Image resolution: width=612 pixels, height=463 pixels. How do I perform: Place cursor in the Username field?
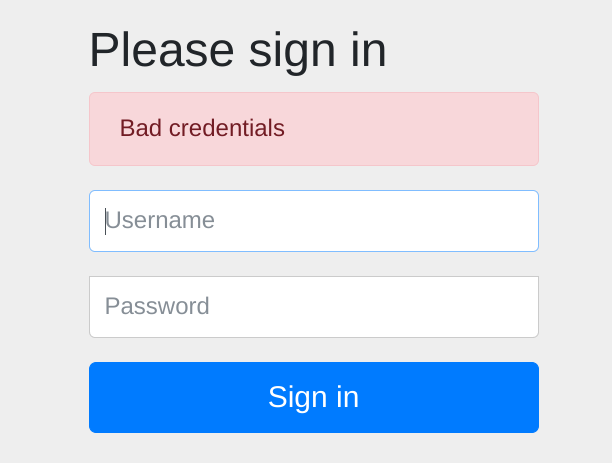coord(313,221)
